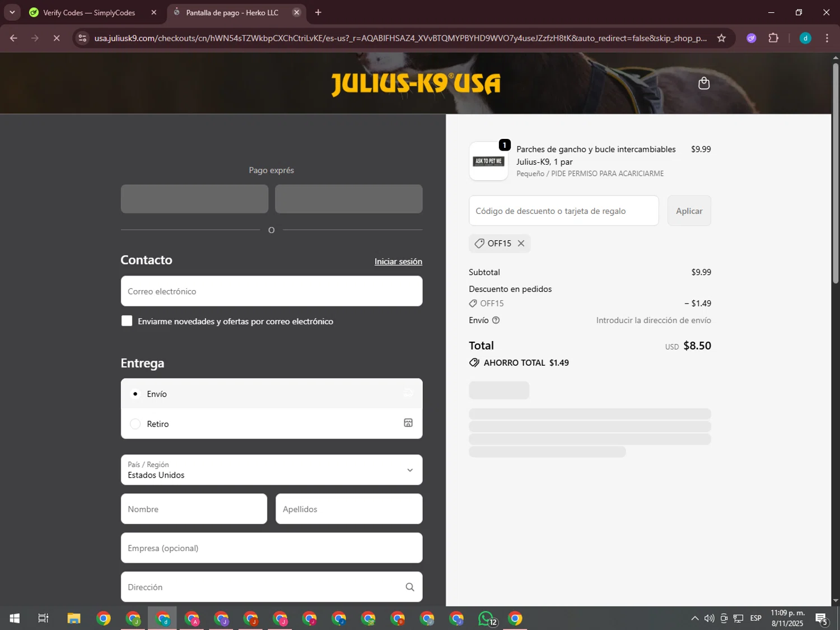Click the ASK TO PET ME product thumbnail
Image resolution: width=840 pixels, height=630 pixels.
point(488,161)
